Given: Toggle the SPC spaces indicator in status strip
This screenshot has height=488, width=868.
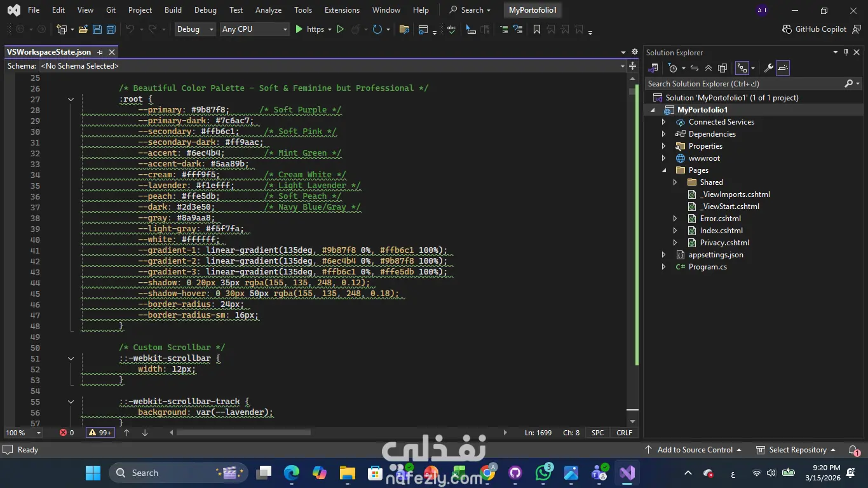Looking at the screenshot, I should [598, 433].
